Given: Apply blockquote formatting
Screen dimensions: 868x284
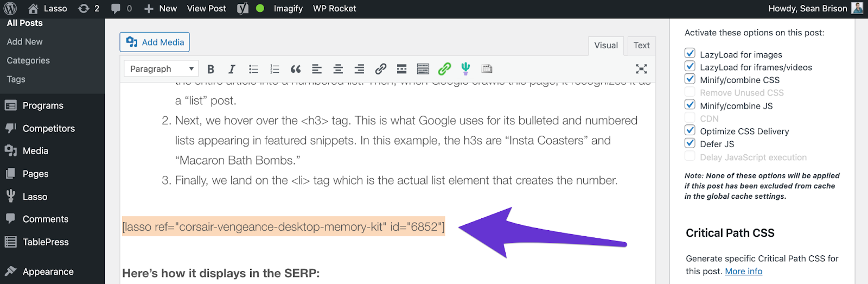Looking at the screenshot, I should tap(296, 69).
